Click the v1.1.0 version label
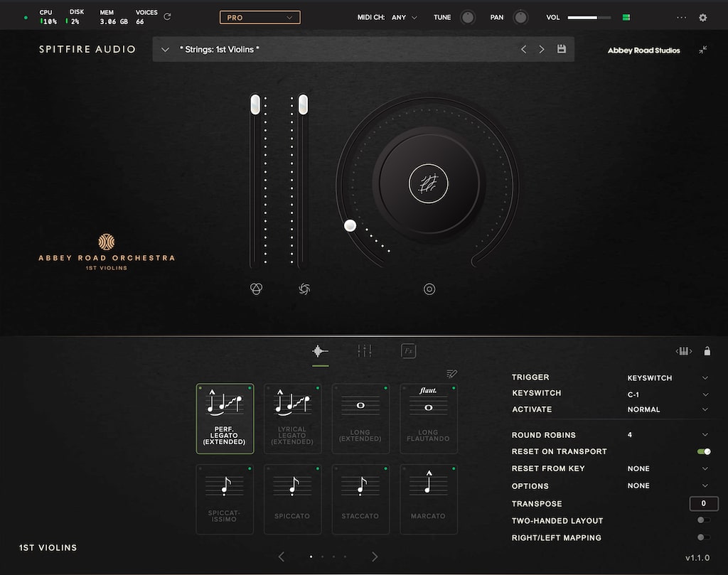728x575 pixels. pyautogui.click(x=697, y=557)
